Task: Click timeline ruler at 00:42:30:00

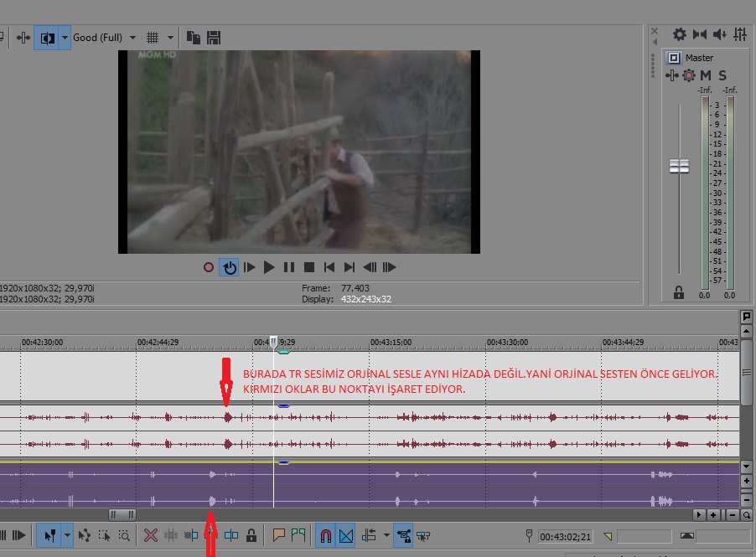Action: click(x=43, y=342)
